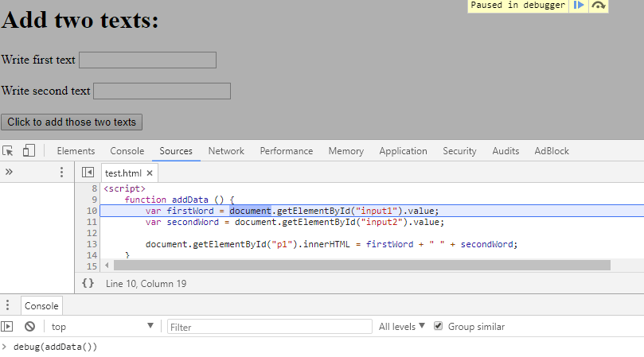Pretty print source with braces icon
The width and height of the screenshot is (644, 357).
[88, 283]
